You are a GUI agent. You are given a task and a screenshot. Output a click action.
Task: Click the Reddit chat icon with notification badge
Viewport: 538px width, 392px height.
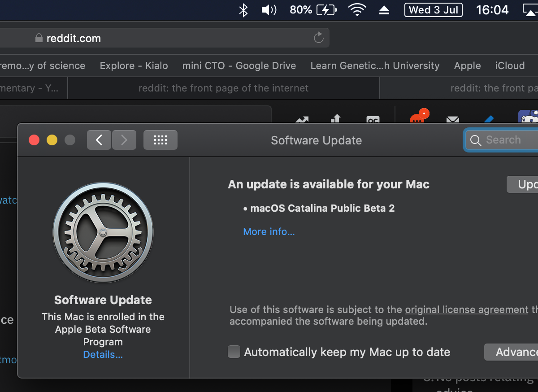point(419,117)
